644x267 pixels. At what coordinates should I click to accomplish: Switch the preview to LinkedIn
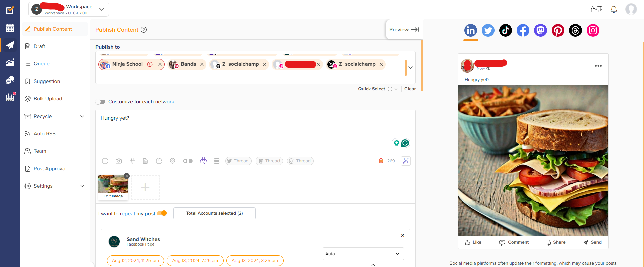tap(471, 30)
